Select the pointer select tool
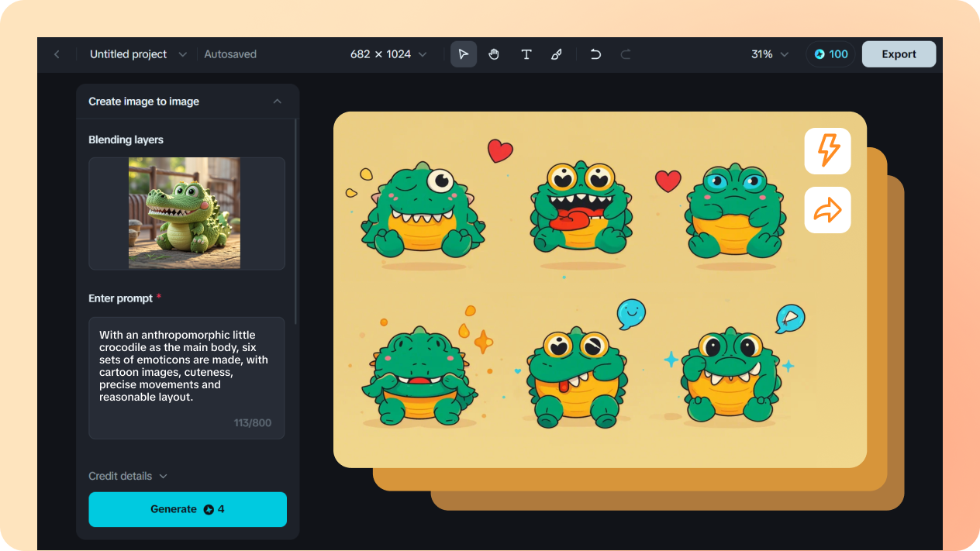Screen dimensions: 980x551 click(x=464, y=54)
